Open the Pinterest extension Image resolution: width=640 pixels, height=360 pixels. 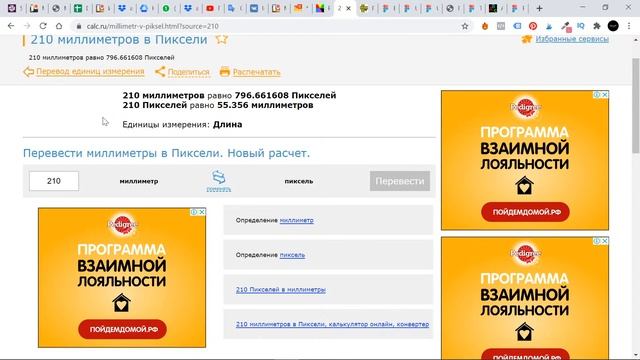click(533, 26)
